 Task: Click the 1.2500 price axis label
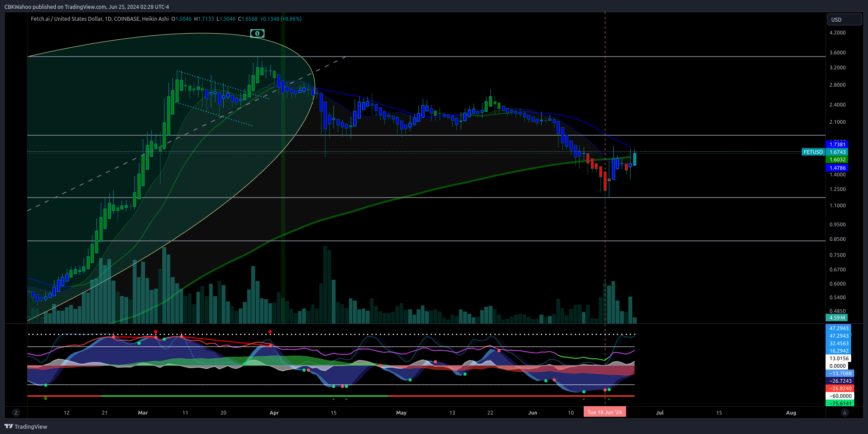coord(837,189)
